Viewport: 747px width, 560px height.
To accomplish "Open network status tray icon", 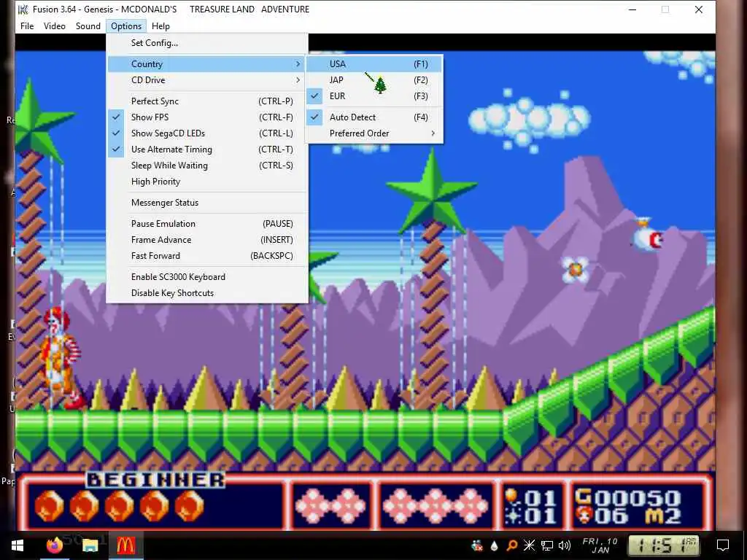I will click(x=547, y=545).
